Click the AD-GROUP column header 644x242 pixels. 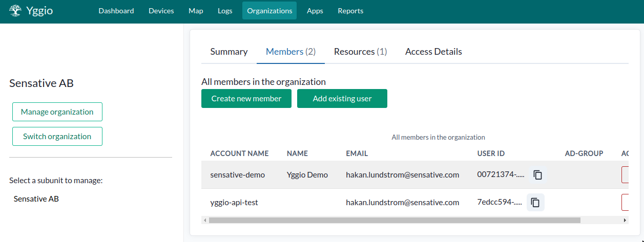[584, 153]
